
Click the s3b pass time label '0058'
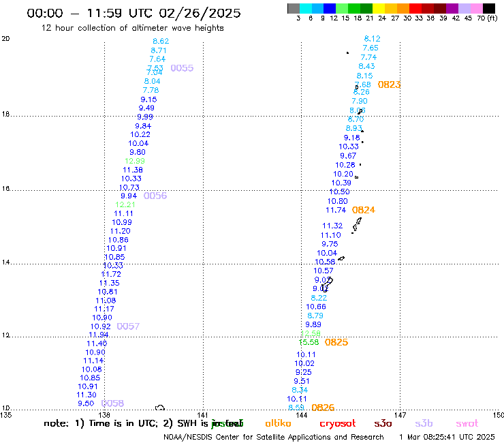pos(112,403)
